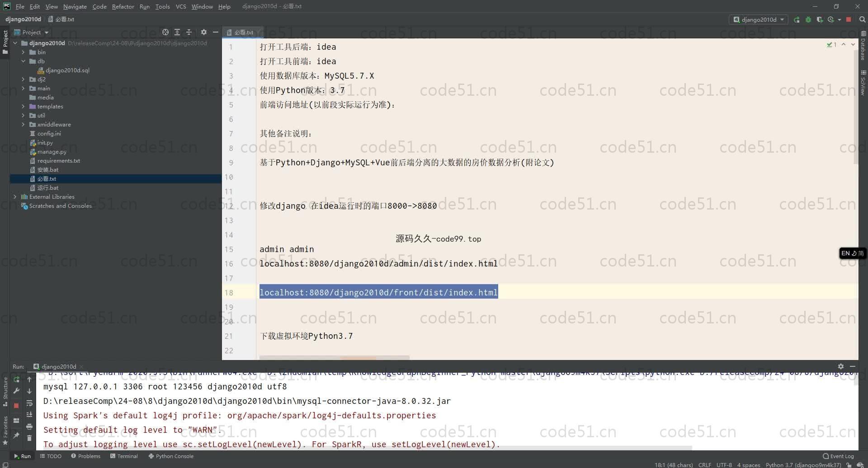
Task: Open Project panel gear options
Action: [x=204, y=32]
